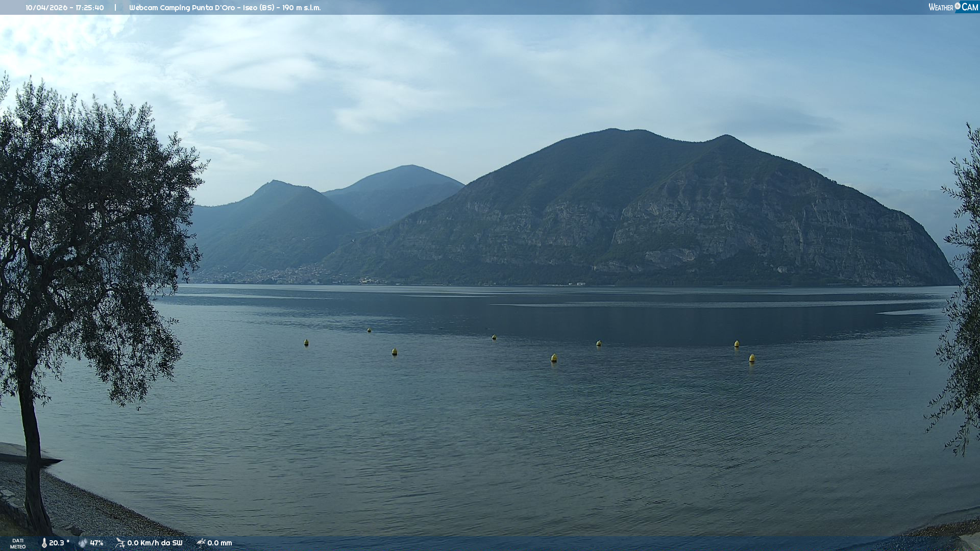
Task: Click the DATI METEO label
Action: pyautogui.click(x=18, y=543)
